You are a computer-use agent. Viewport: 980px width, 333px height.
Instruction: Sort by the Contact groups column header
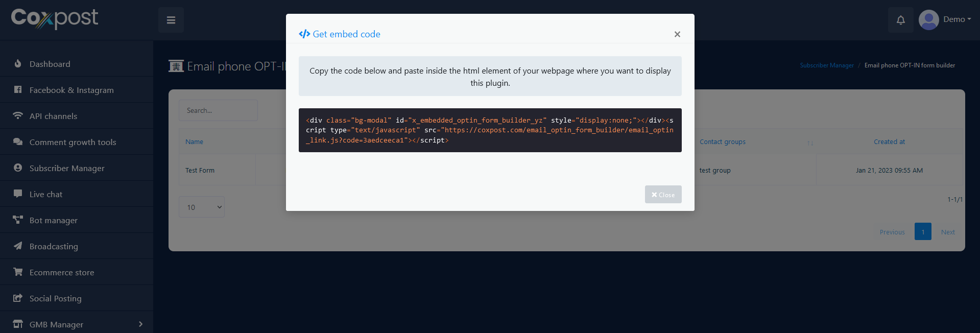pyautogui.click(x=723, y=142)
